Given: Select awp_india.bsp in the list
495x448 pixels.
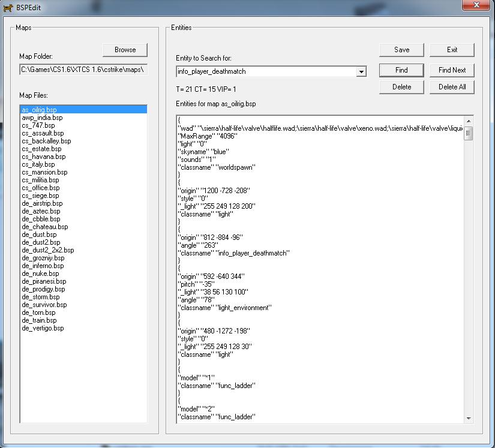Looking at the screenshot, I should point(42,118).
